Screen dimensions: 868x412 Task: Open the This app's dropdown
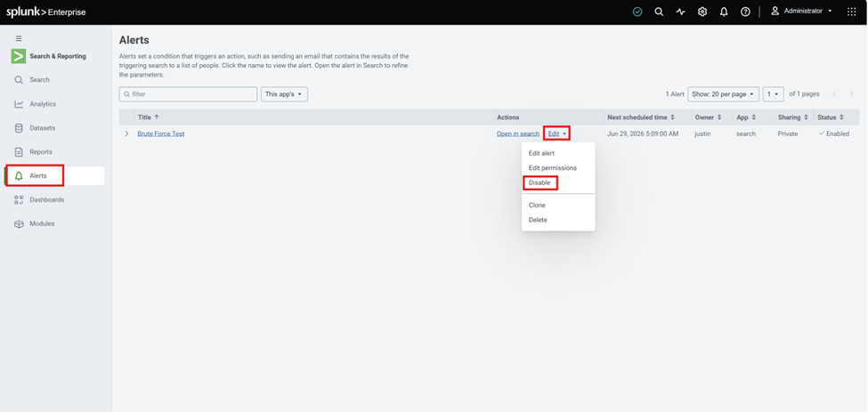point(284,94)
